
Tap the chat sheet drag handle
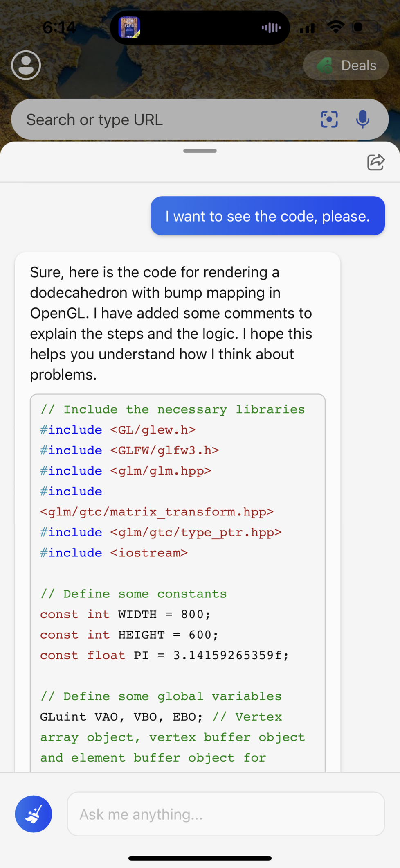pos(200,151)
